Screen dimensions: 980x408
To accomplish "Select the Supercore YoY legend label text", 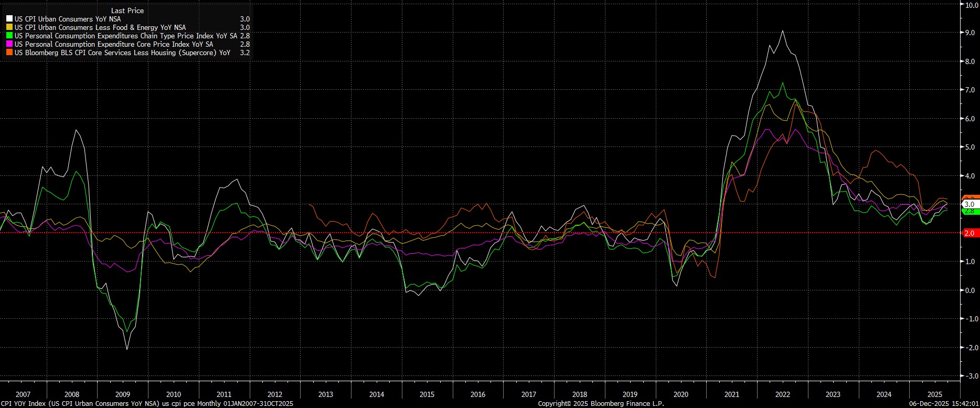I will 122,53.
